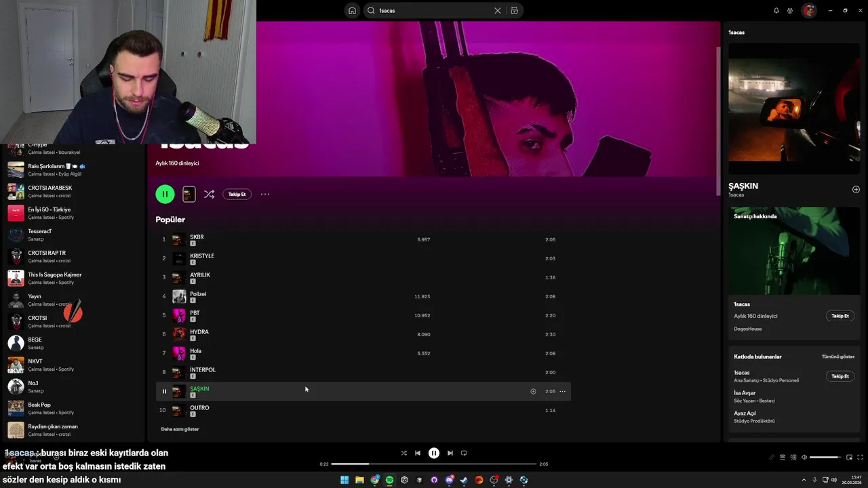
Task: Select the track KRISTYLE
Action: (363, 258)
